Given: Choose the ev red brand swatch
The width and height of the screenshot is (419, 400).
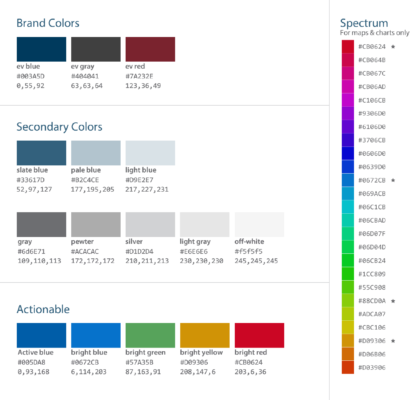Looking at the screenshot, I should (150, 49).
